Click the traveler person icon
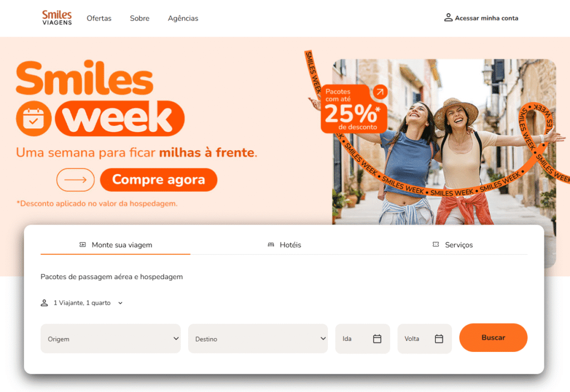 tap(45, 302)
